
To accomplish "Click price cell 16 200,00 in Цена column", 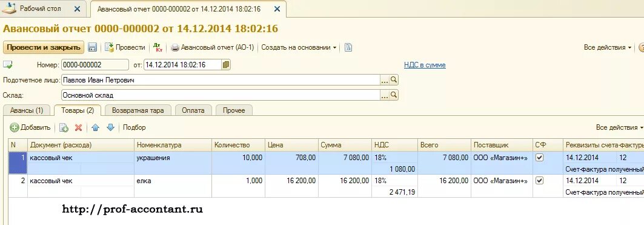I will click(x=291, y=181).
